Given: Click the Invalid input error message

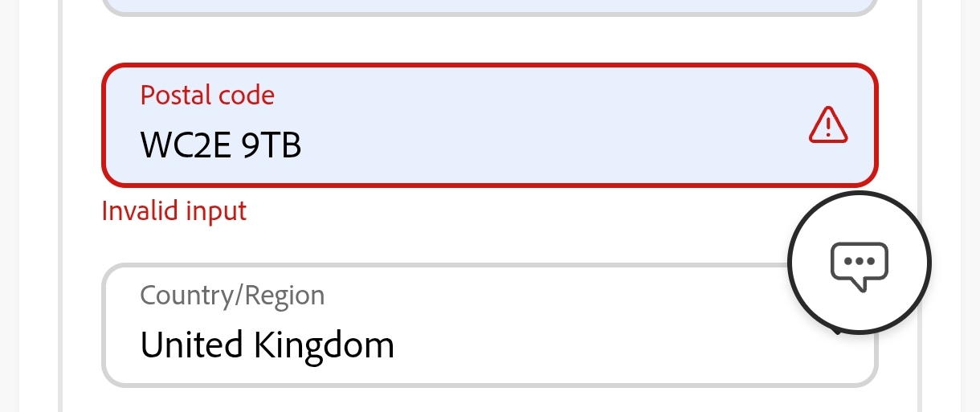Looking at the screenshot, I should click(174, 211).
